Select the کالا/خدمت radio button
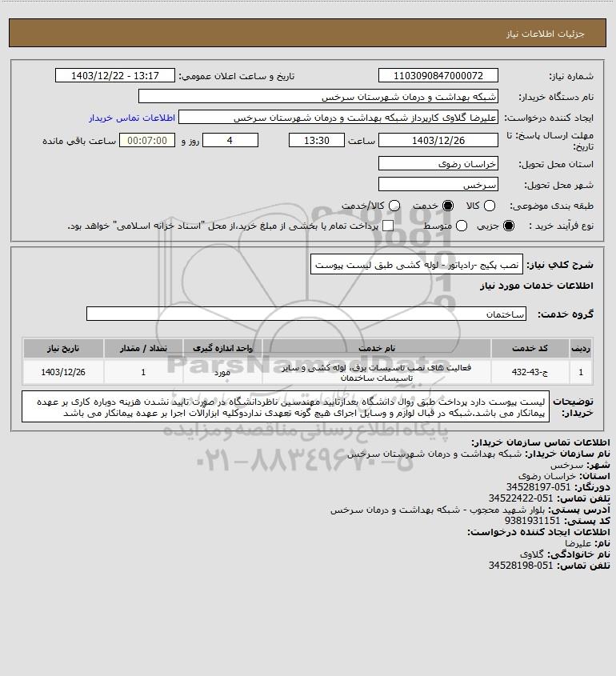This screenshot has width=616, height=676. (x=394, y=206)
